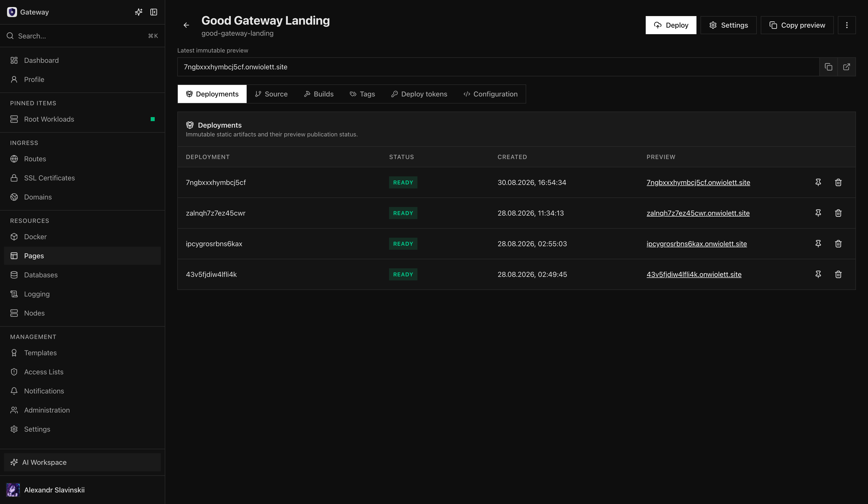Pin the ipcygrosrbns6kax deployment
The width and height of the screenshot is (868, 504).
point(818,243)
